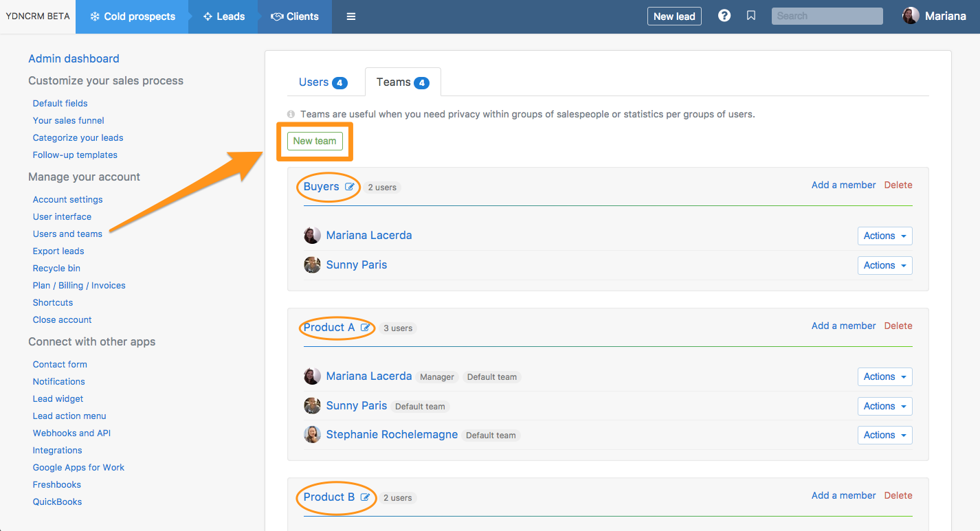Image resolution: width=980 pixels, height=531 pixels.
Task: Switch to the Users tab
Action: coord(322,82)
